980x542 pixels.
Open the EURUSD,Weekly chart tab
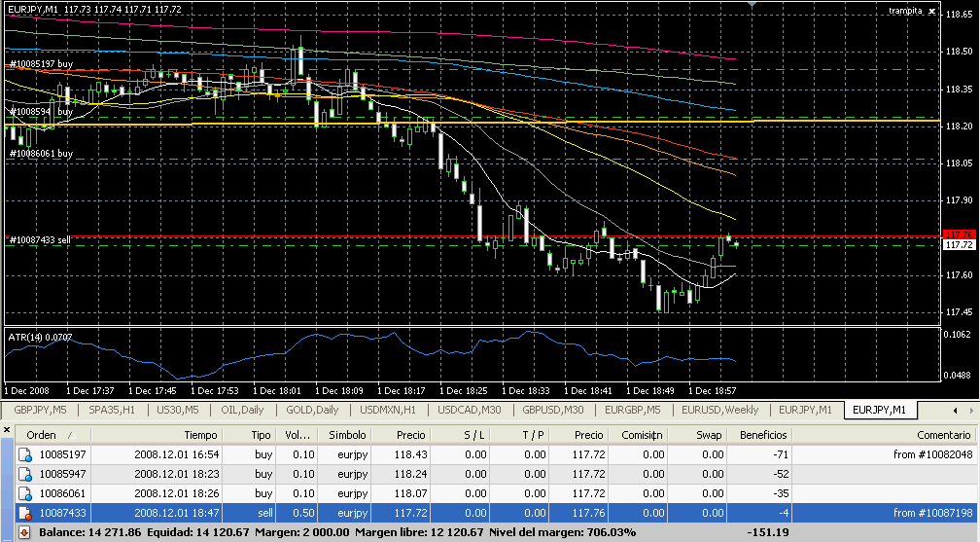[x=719, y=410]
